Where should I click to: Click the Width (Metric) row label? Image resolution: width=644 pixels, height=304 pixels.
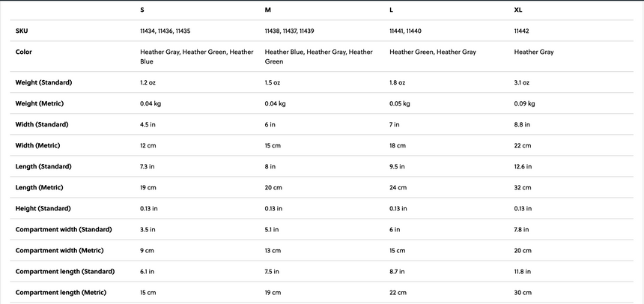tap(37, 145)
